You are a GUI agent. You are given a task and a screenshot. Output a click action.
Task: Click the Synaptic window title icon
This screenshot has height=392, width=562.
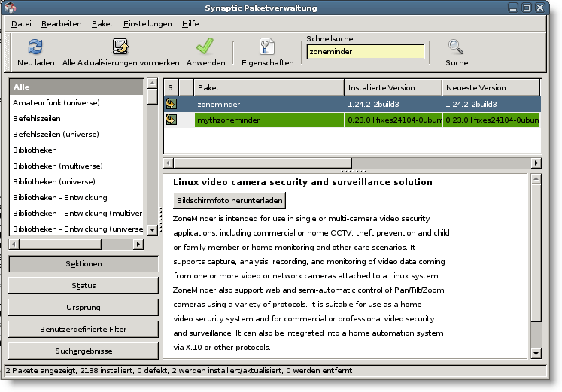tap(11, 8)
